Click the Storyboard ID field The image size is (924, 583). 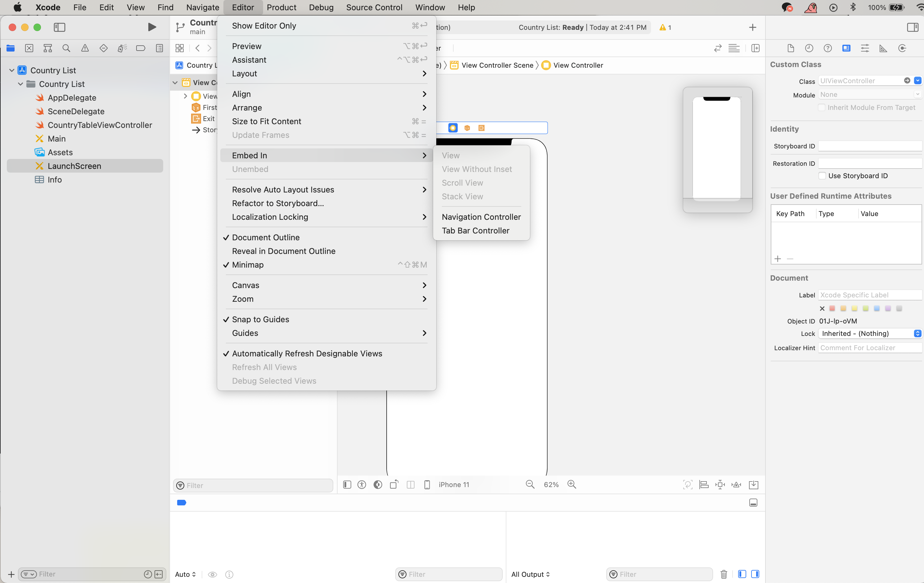(869, 146)
